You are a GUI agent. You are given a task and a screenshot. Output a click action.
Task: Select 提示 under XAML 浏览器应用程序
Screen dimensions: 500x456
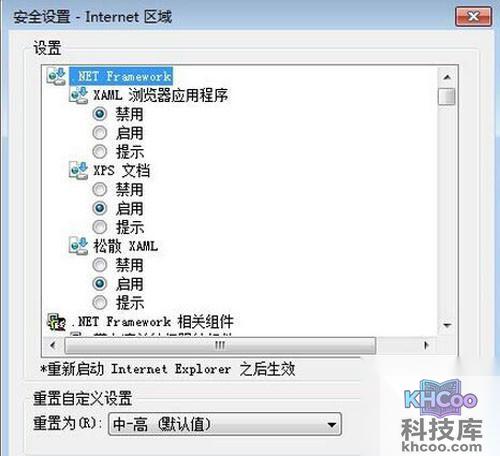[100, 152]
